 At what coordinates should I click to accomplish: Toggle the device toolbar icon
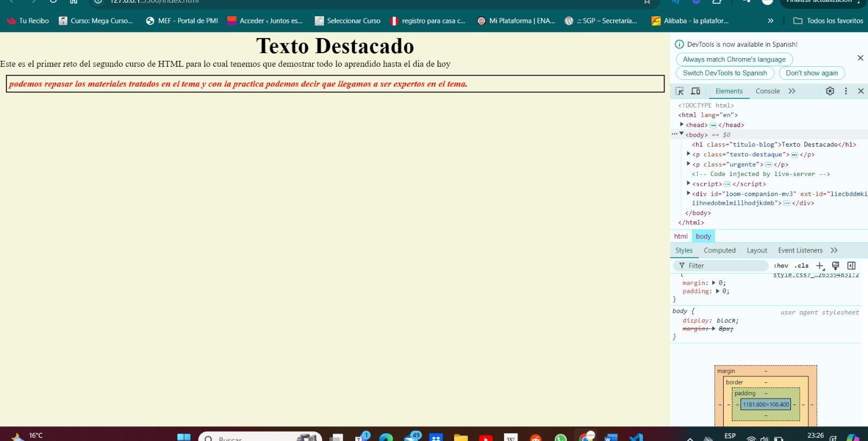695,91
